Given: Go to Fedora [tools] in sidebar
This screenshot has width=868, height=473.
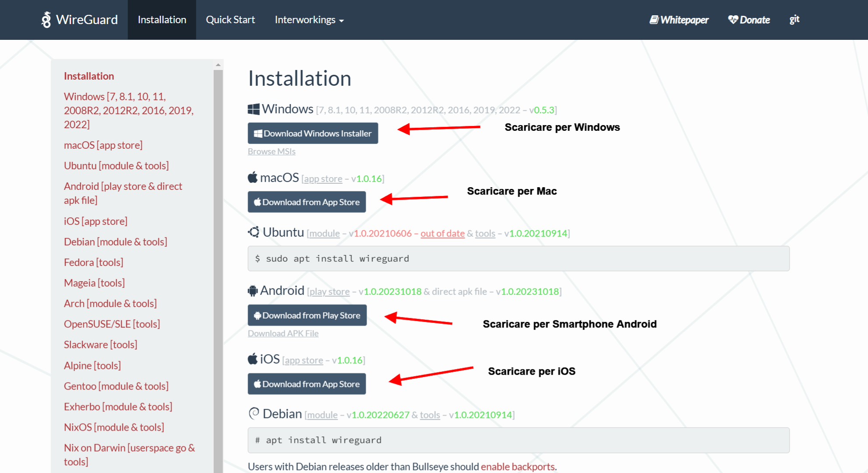Looking at the screenshot, I should [x=93, y=262].
